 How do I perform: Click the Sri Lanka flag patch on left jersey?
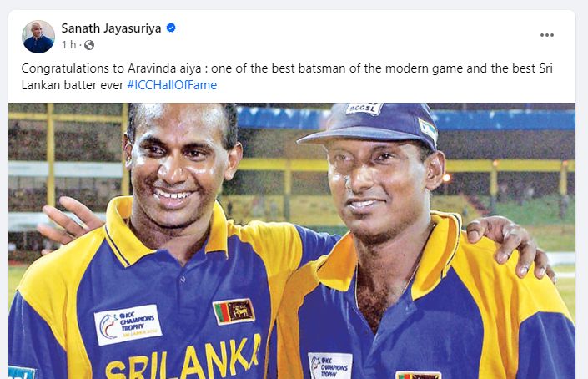click(x=234, y=311)
